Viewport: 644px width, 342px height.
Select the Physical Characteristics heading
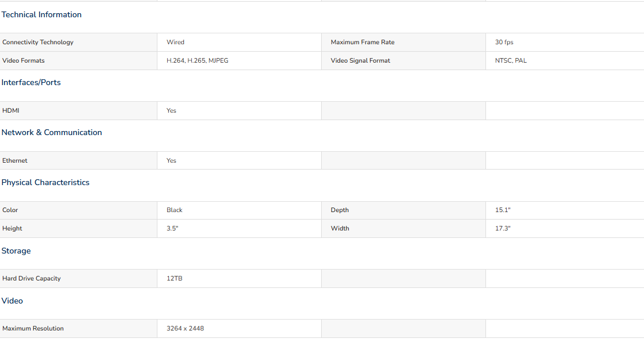point(45,183)
